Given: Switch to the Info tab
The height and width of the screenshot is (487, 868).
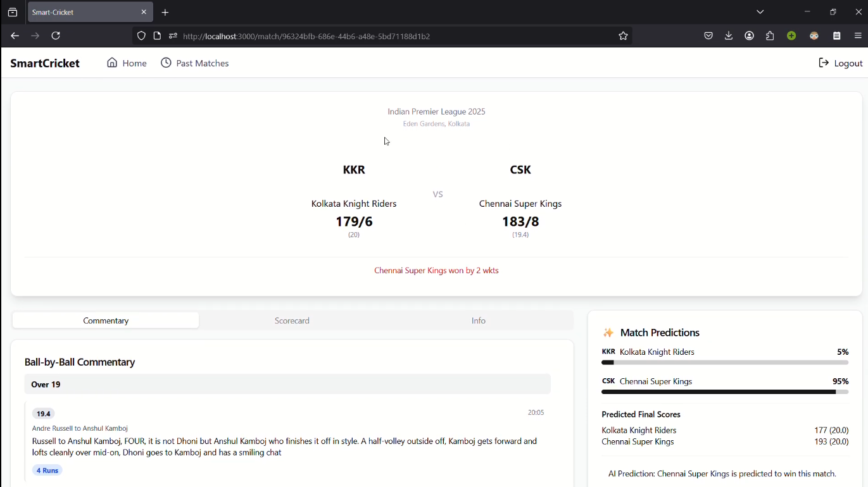Looking at the screenshot, I should click(x=479, y=321).
